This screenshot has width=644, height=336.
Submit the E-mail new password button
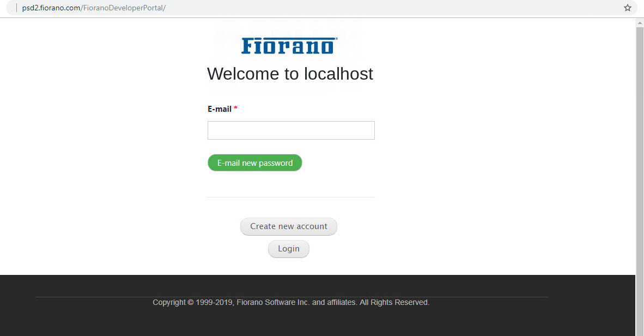pos(254,163)
